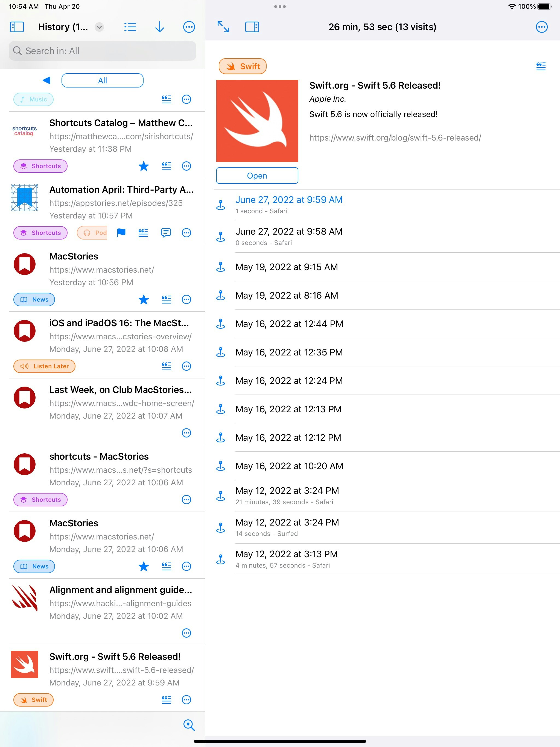This screenshot has height=747, width=560.
Task: Tap the Wi-Fi status icon
Action: coord(512,6)
